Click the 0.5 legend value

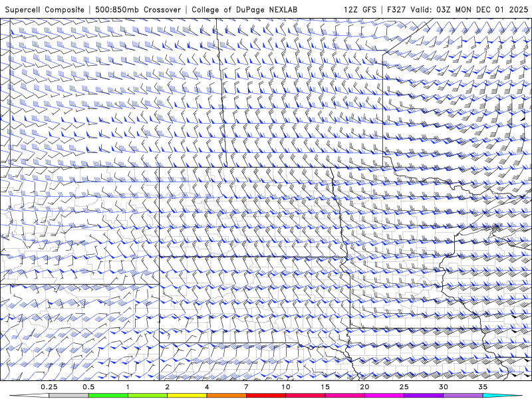(88, 387)
